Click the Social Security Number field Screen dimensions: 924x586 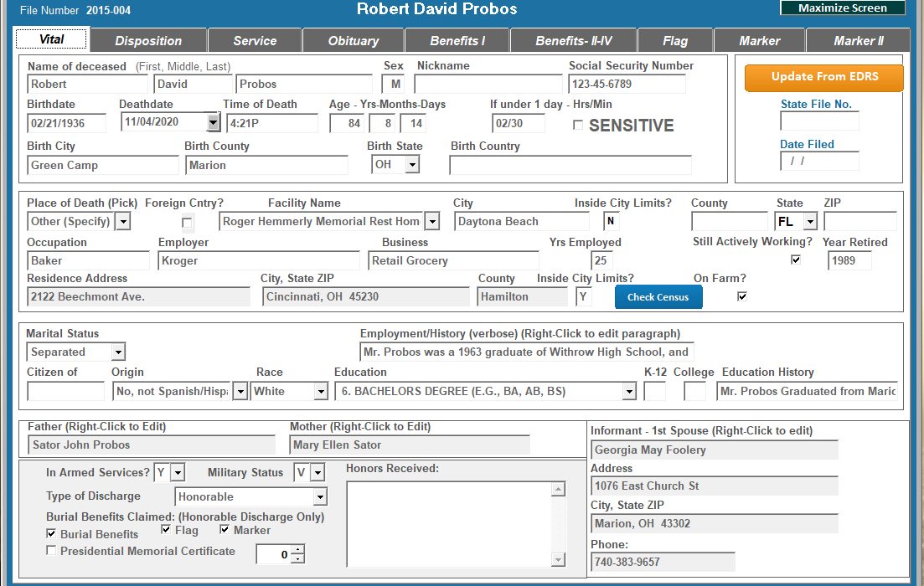(x=627, y=85)
